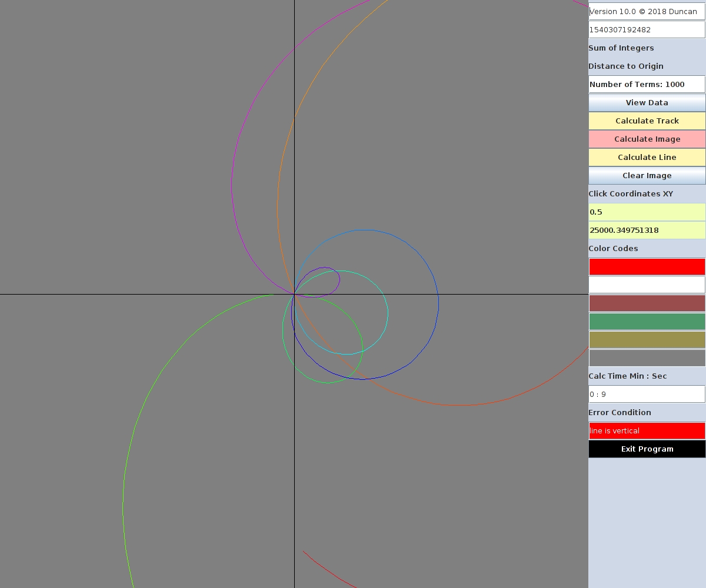Click the origin where the axes intersect
The height and width of the screenshot is (588, 706).
[294, 294]
